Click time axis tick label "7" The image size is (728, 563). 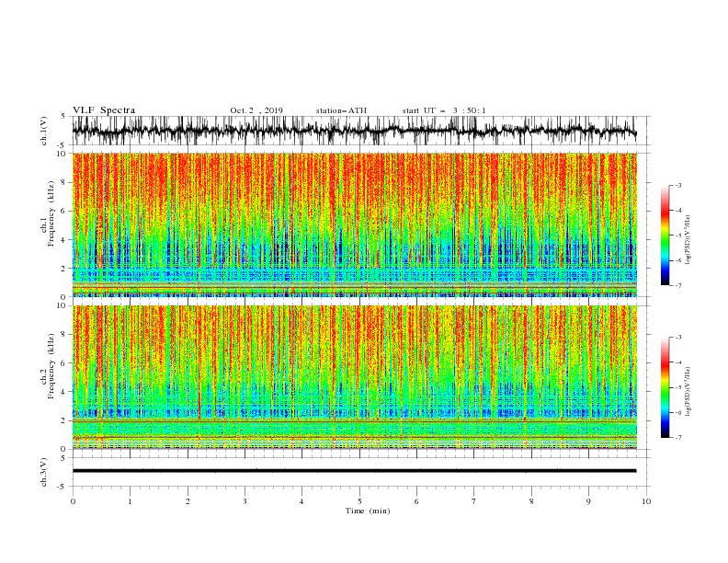[x=474, y=501]
